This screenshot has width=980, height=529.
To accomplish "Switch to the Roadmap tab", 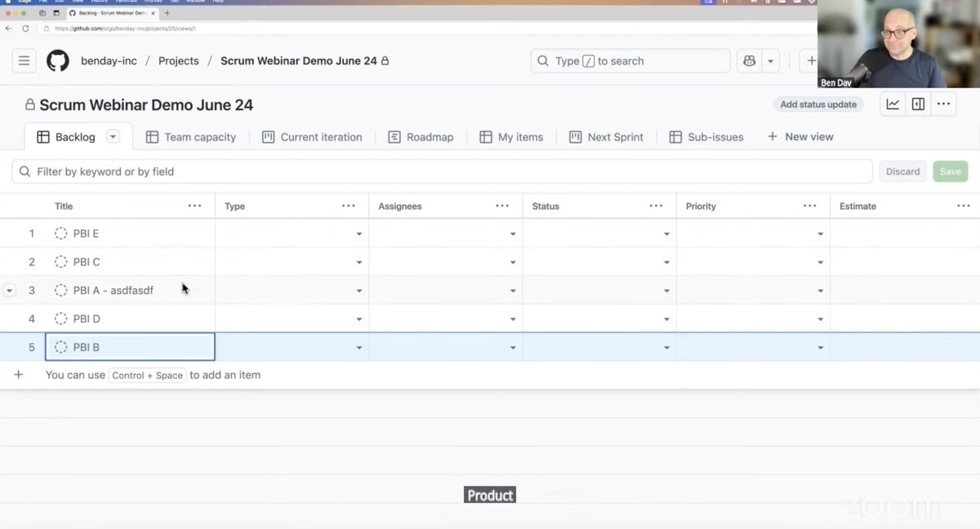I will point(421,137).
